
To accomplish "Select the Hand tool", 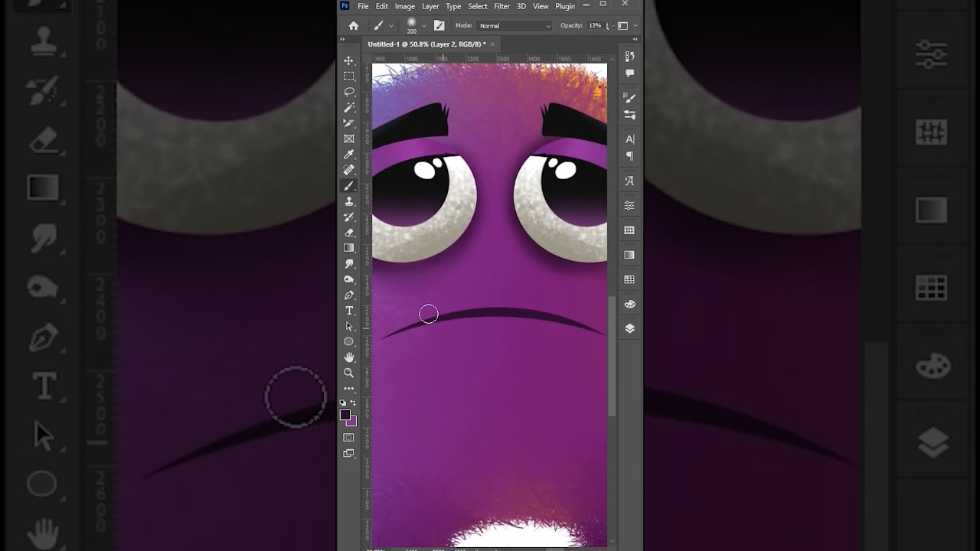I will [x=349, y=357].
